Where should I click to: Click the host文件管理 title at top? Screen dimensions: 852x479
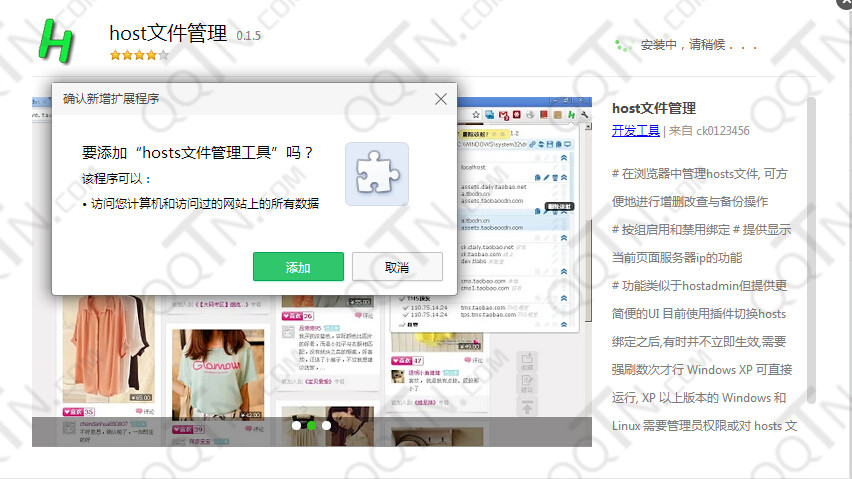tap(168, 33)
